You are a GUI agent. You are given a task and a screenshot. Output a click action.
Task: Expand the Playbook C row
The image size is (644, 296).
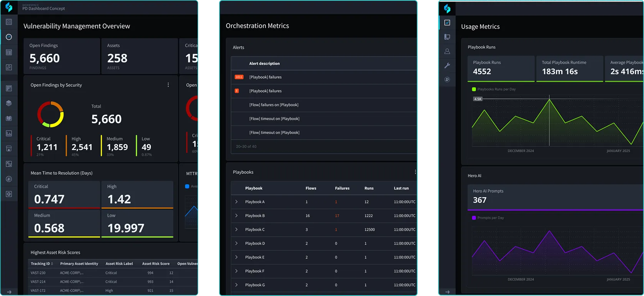pos(236,229)
